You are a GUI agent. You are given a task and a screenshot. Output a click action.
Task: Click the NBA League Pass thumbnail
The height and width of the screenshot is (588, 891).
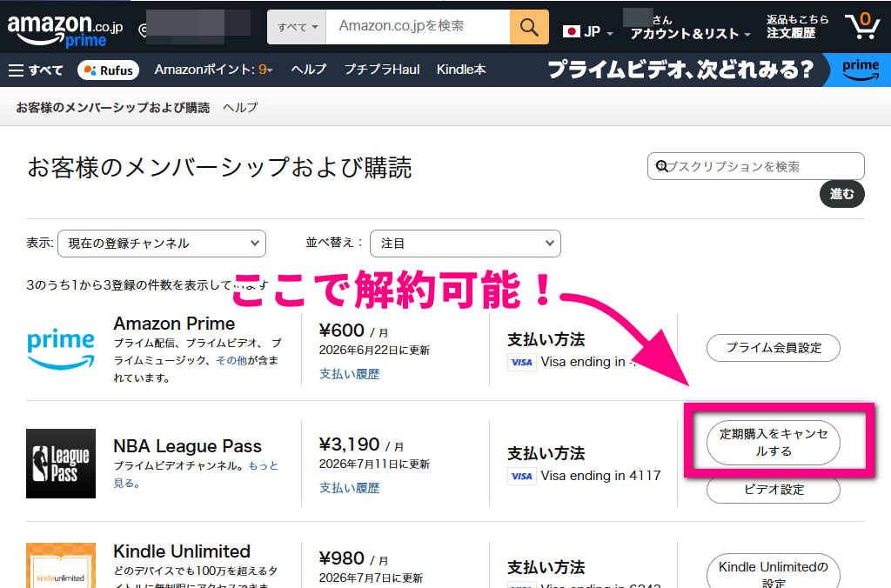pos(61,464)
